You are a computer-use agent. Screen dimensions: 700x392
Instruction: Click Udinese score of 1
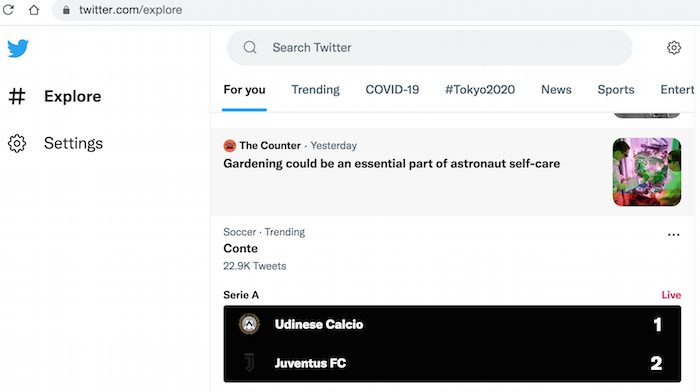pyautogui.click(x=657, y=325)
